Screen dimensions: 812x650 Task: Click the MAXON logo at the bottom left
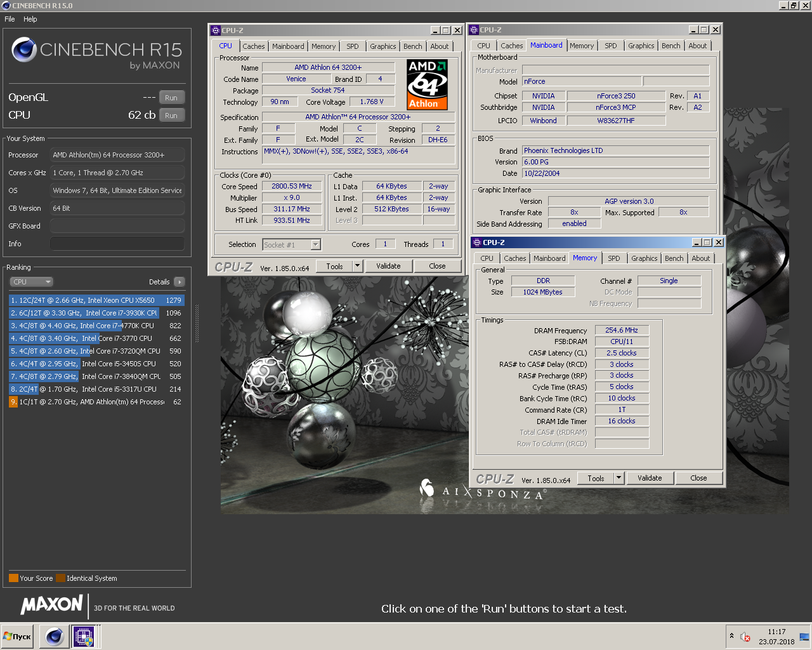[x=52, y=605]
